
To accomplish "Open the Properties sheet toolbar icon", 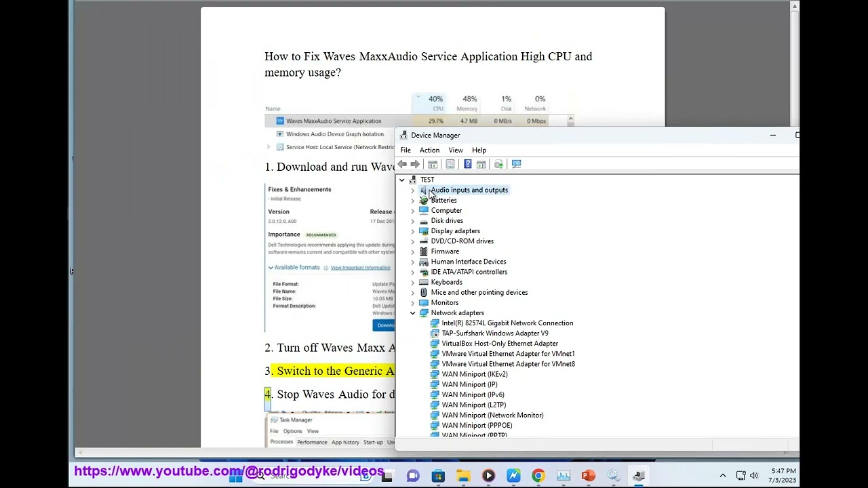I will 450,164.
